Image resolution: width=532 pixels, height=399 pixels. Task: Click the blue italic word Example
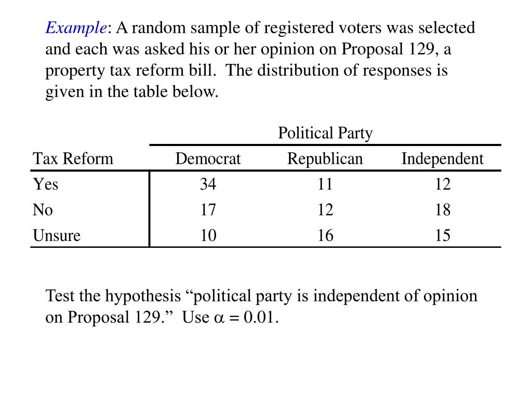pos(76,28)
